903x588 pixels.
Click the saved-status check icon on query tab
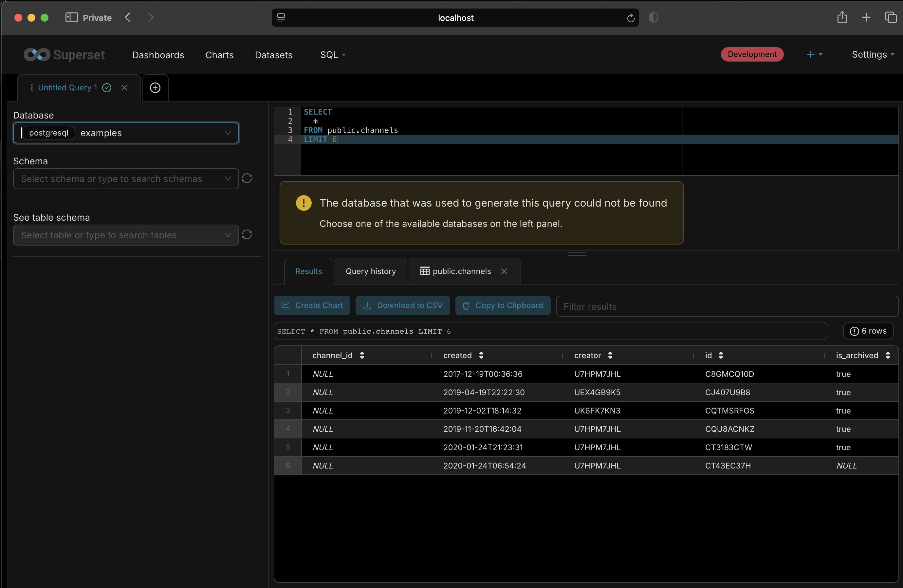tap(107, 88)
